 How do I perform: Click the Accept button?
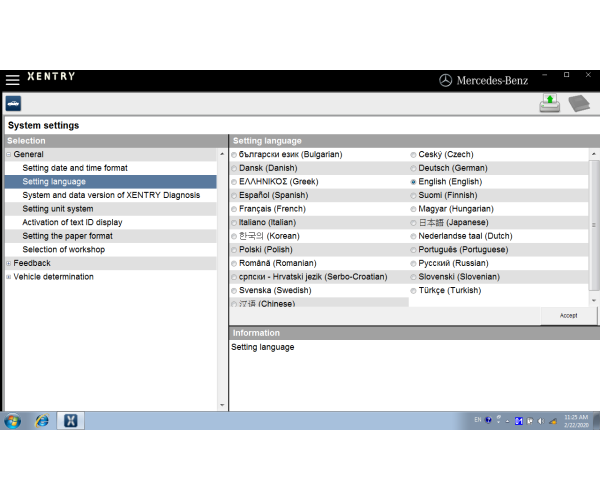pyautogui.click(x=569, y=316)
